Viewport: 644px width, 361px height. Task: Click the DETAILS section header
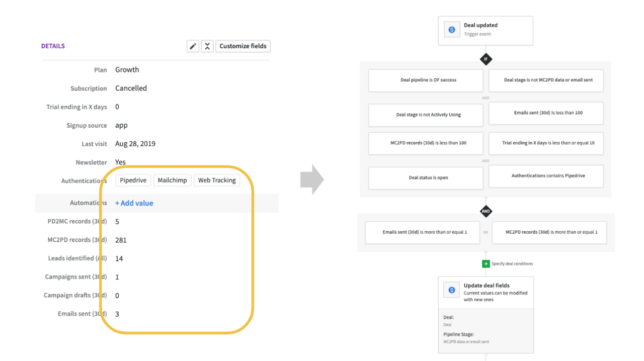(53, 46)
